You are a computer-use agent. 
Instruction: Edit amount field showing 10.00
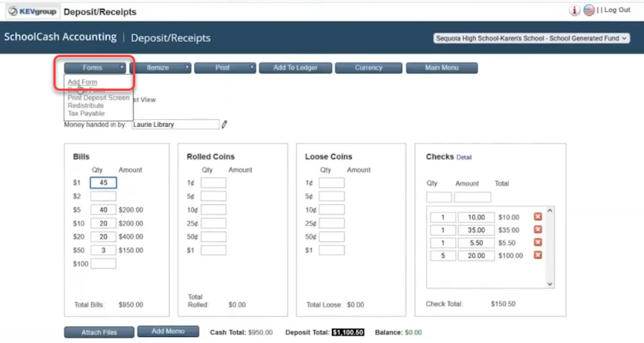point(476,217)
